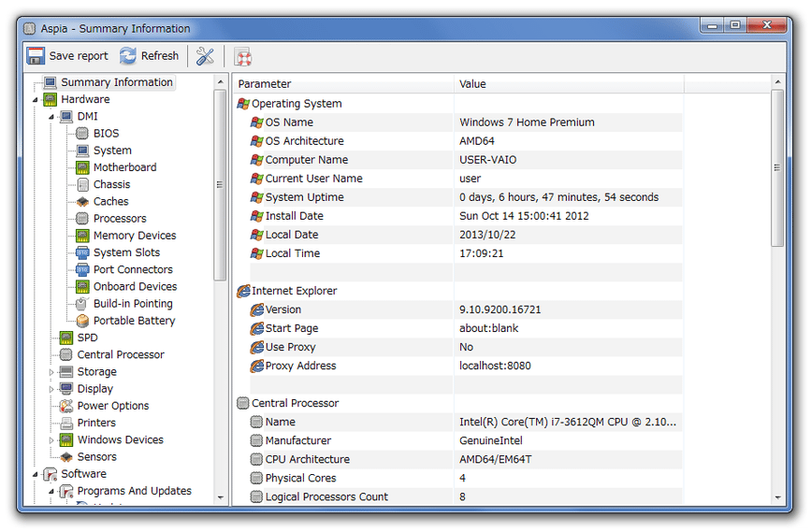Click the Refresh button label

(x=160, y=56)
